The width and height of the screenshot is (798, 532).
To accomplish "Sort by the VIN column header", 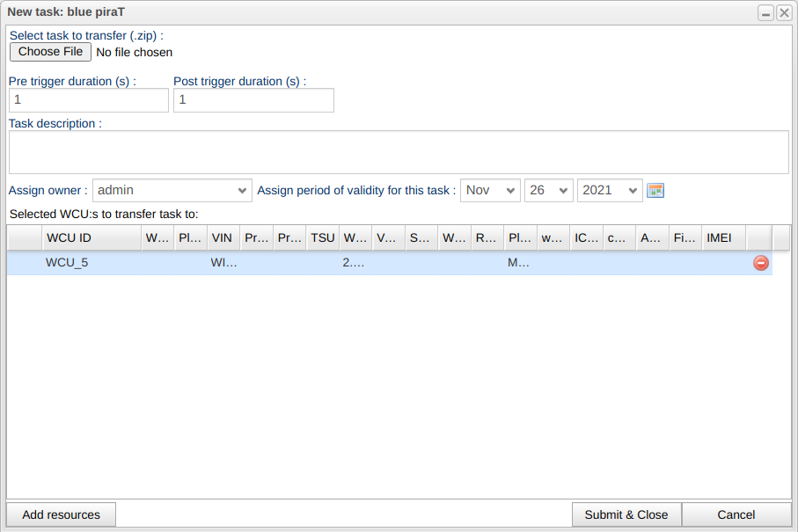I will (223, 237).
